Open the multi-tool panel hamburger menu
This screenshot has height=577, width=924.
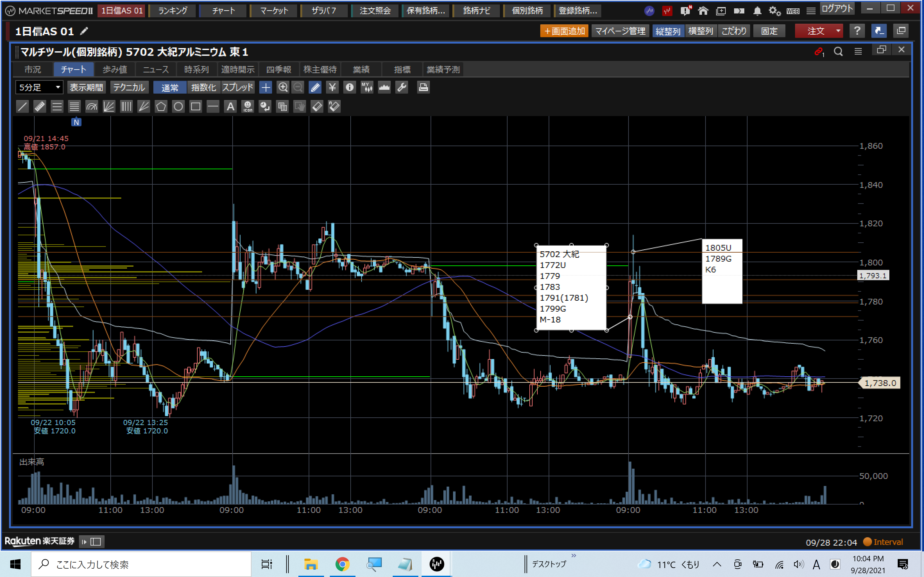coord(858,52)
